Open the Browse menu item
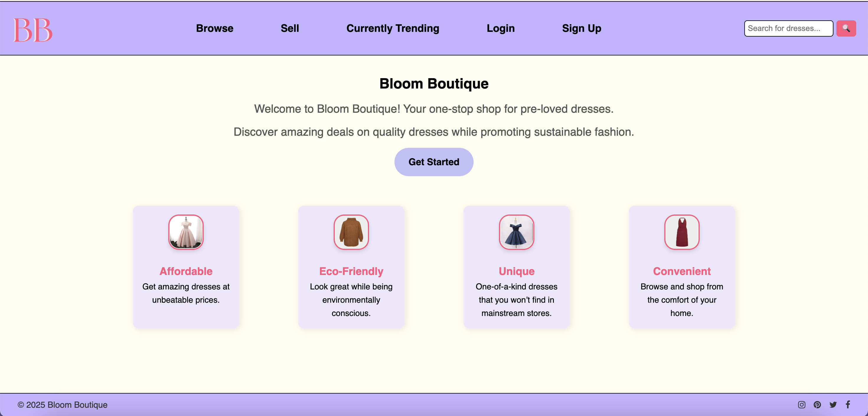 (x=215, y=28)
